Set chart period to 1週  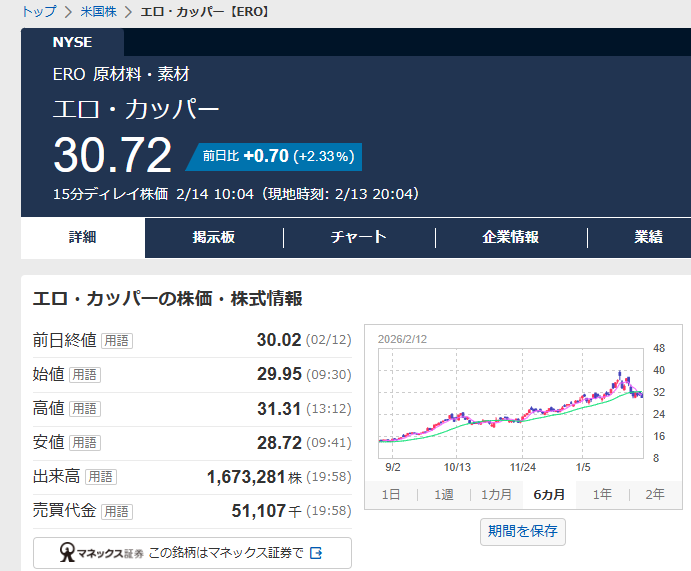[x=443, y=494]
